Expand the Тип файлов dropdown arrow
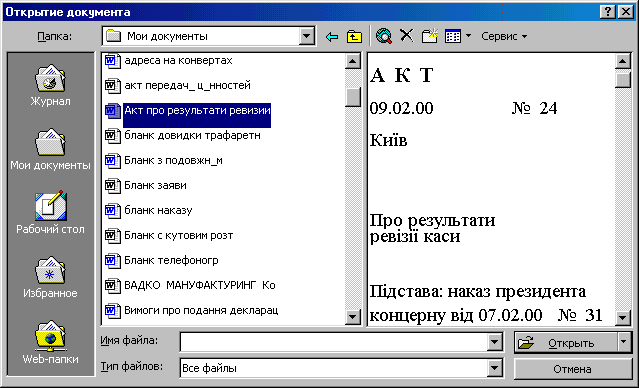 coord(494,368)
